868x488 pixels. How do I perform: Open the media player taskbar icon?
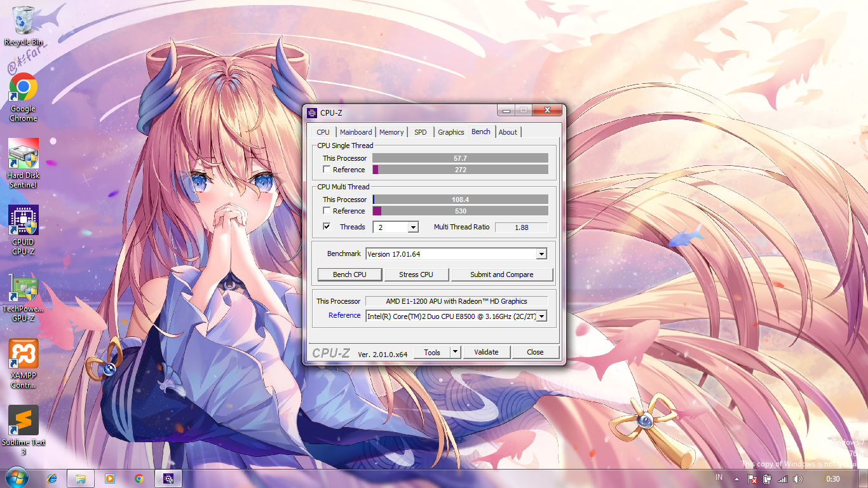pyautogui.click(x=110, y=478)
